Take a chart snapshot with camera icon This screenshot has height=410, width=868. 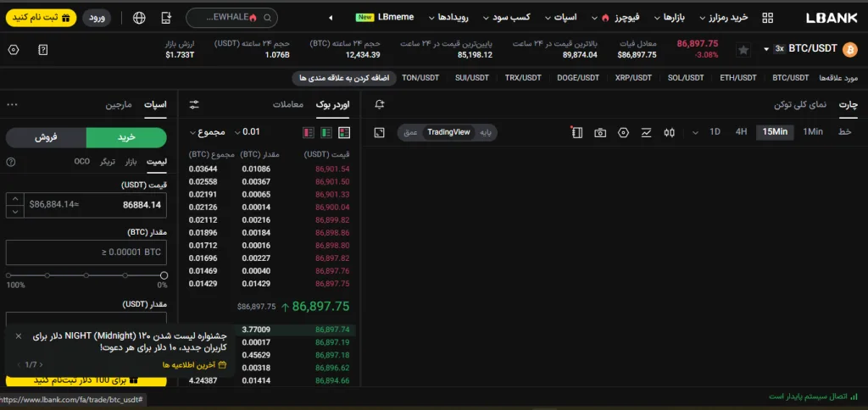click(600, 132)
